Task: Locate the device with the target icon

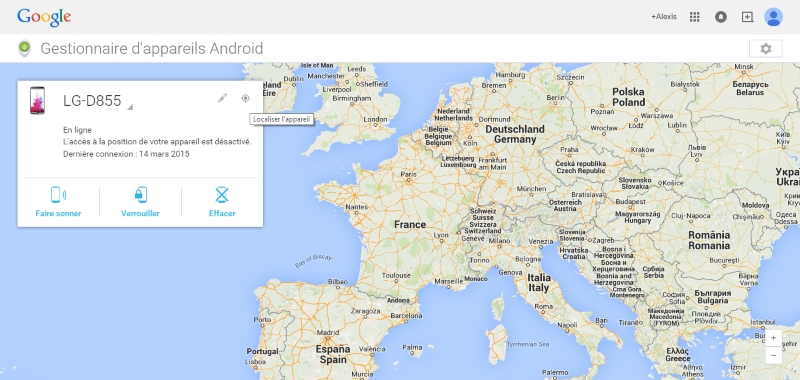Action: pos(245,98)
